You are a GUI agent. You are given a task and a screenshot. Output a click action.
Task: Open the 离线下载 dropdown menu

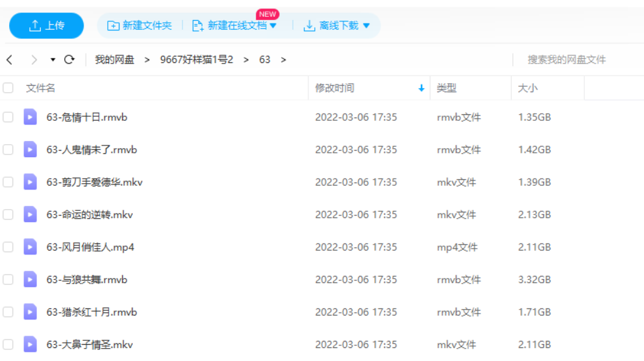pyautogui.click(x=366, y=26)
